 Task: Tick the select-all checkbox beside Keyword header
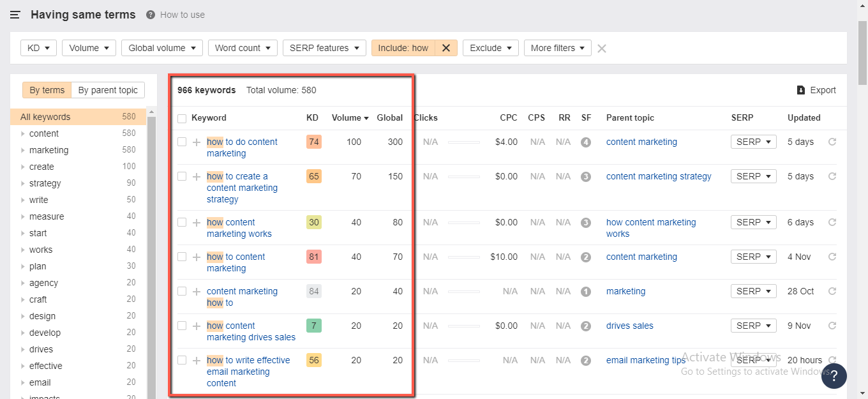point(182,118)
